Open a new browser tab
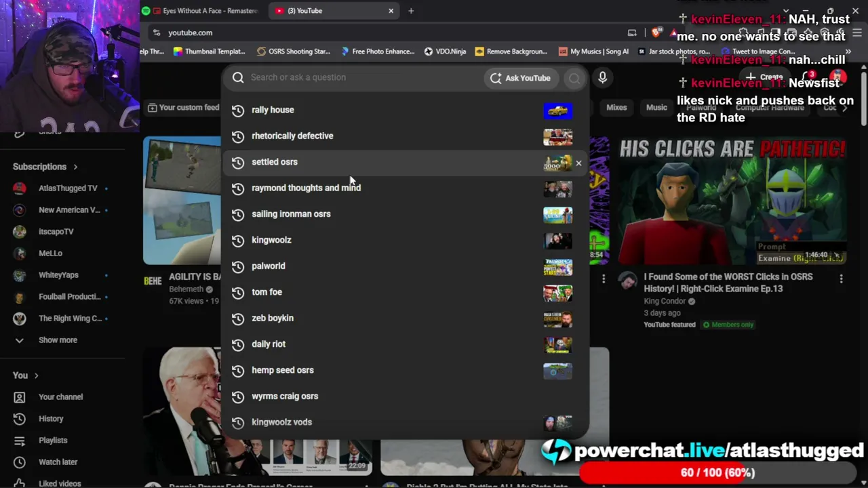Image resolution: width=868 pixels, height=488 pixels. (x=411, y=11)
